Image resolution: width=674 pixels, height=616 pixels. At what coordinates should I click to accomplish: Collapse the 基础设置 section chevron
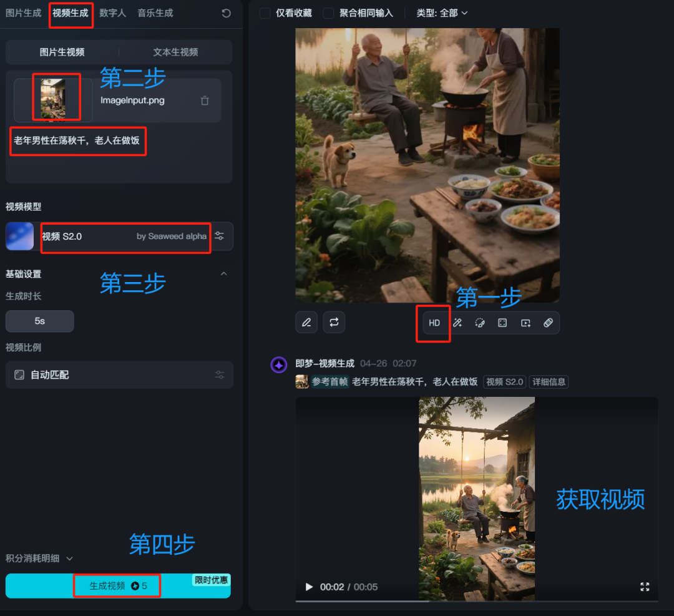[x=223, y=274]
